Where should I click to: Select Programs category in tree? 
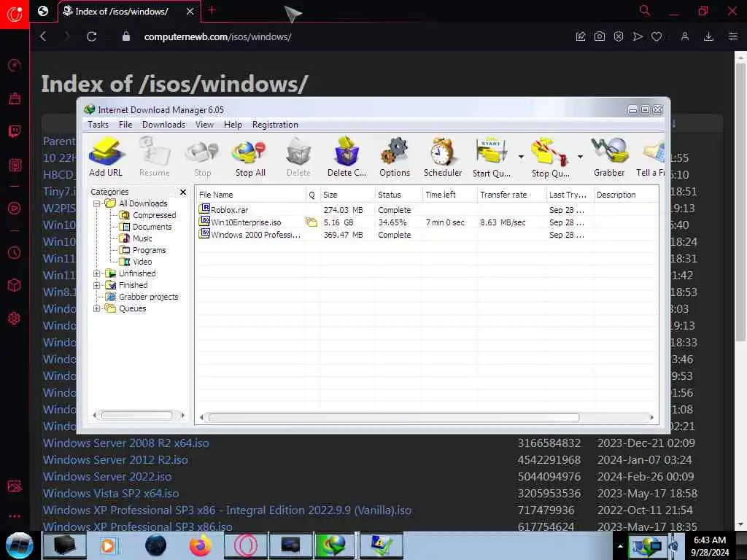[142, 250]
